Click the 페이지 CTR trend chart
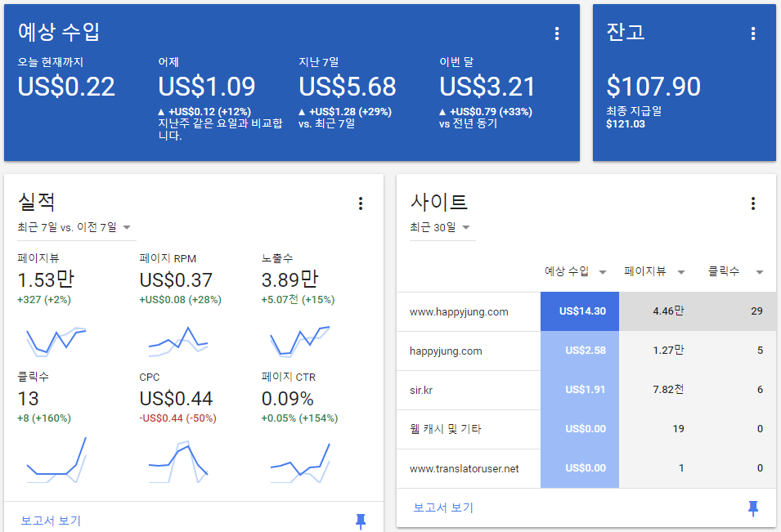Image resolution: width=781 pixels, height=532 pixels. coord(300,463)
